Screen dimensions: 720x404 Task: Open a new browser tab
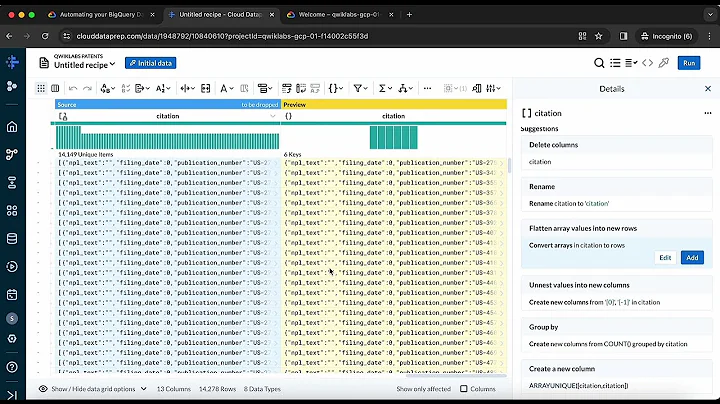(x=409, y=15)
